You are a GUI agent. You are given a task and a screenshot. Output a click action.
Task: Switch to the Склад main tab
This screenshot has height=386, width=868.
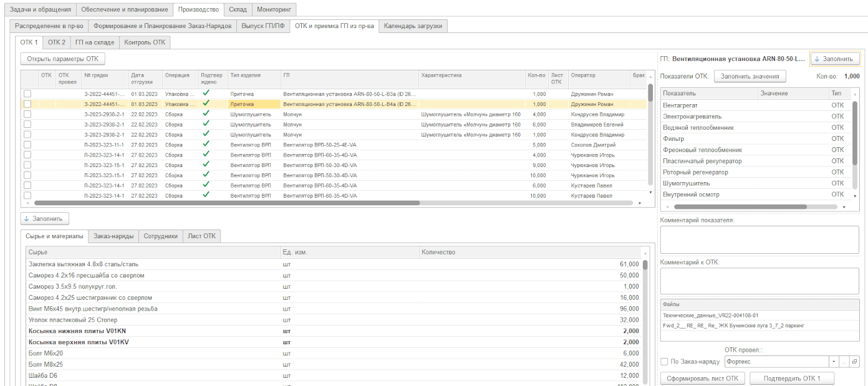238,9
